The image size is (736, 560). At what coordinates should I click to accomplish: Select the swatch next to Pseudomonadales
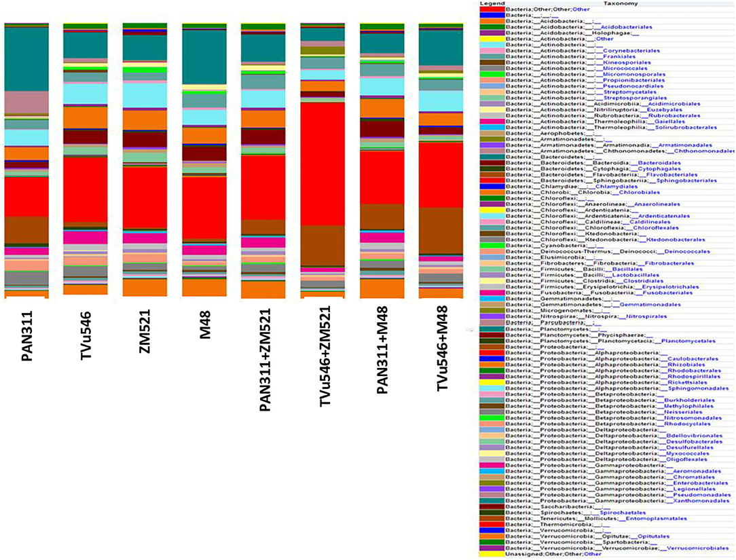(x=492, y=495)
